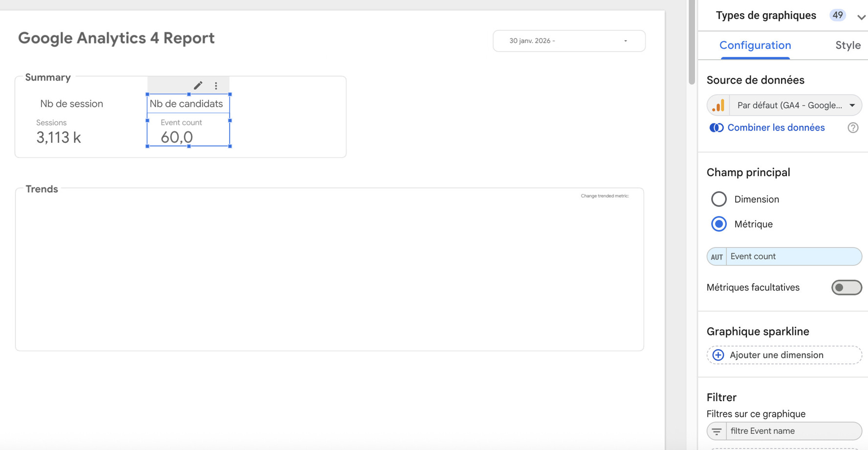Viewport: 868px width, 450px height.
Task: Select the Event count scorecard showing 60,0
Action: (188, 130)
